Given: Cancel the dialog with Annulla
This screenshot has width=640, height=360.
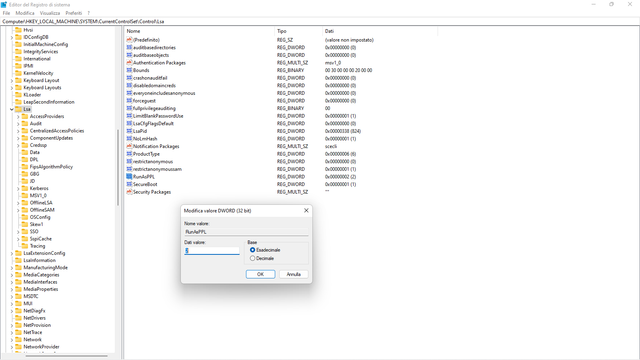Looking at the screenshot, I should click(293, 274).
